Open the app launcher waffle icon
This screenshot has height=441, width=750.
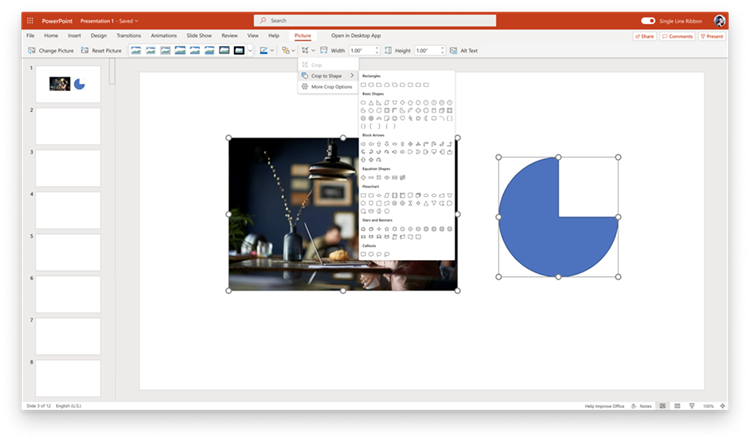[30, 21]
